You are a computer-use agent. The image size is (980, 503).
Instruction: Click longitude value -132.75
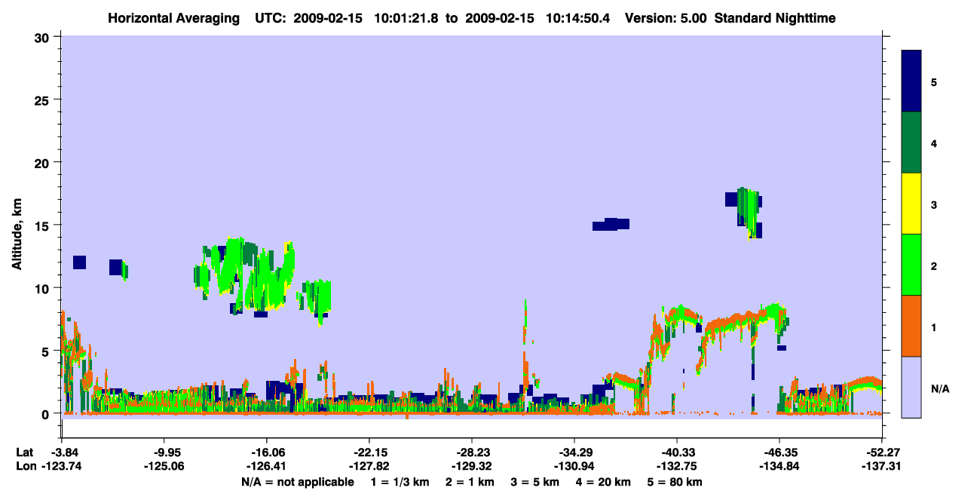(677, 467)
